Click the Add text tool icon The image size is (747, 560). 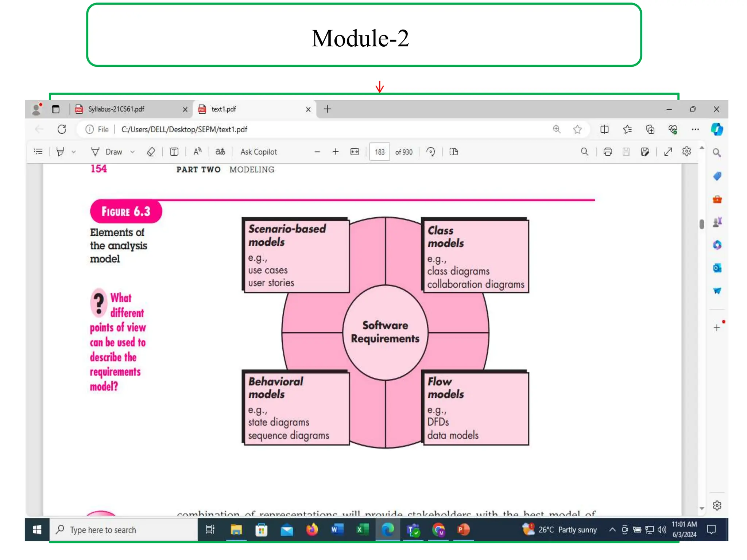(x=174, y=152)
